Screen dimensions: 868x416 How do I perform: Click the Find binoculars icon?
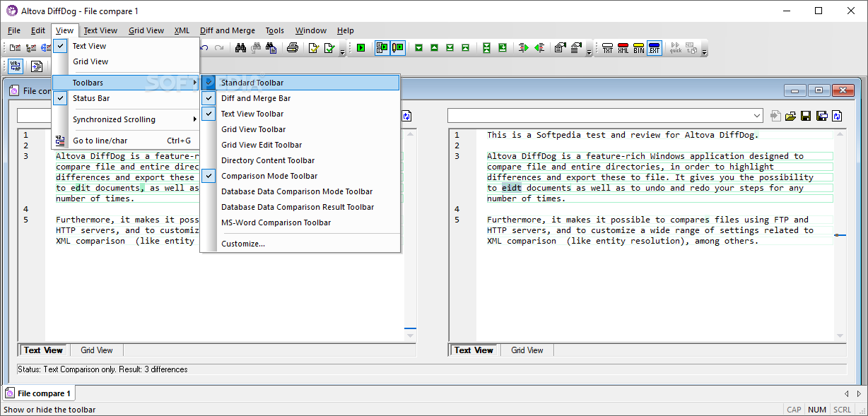coord(240,48)
